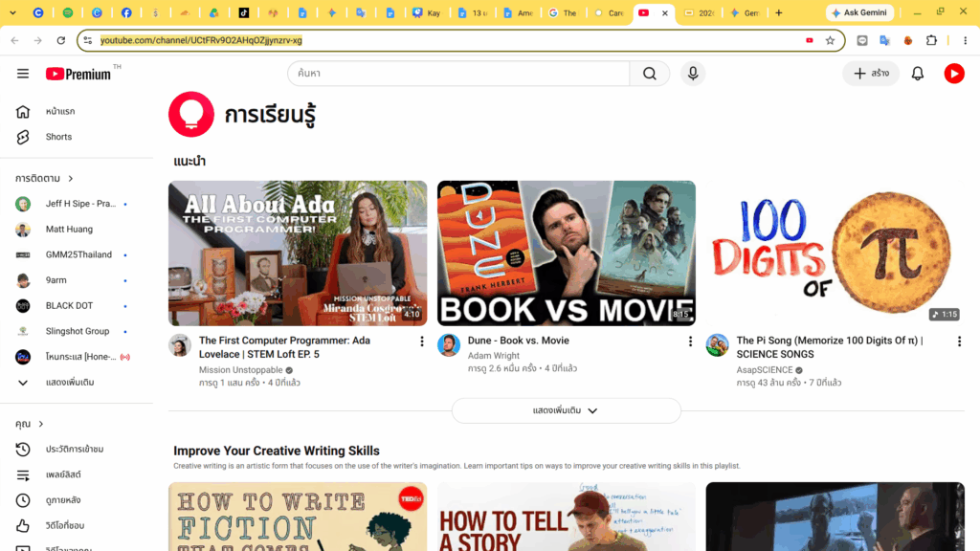Open How to Tell a Story thumbnail
The height and width of the screenshot is (551, 980).
pyautogui.click(x=567, y=517)
